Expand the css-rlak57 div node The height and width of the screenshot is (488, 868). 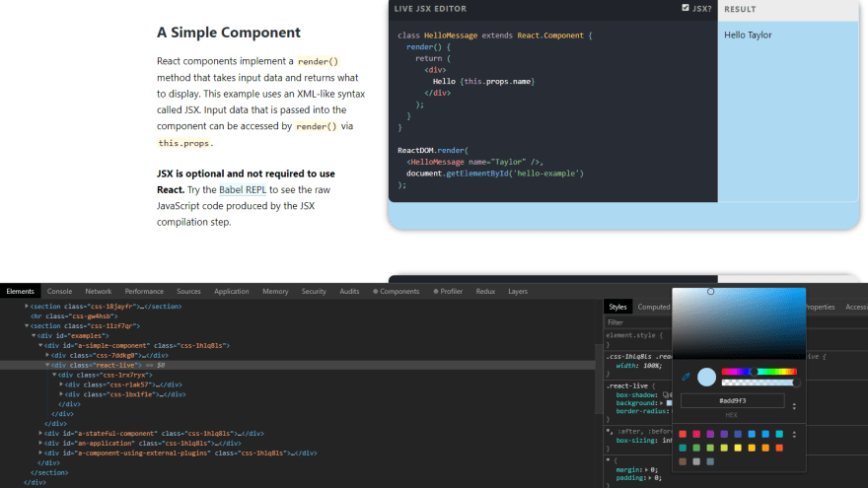tap(61, 384)
